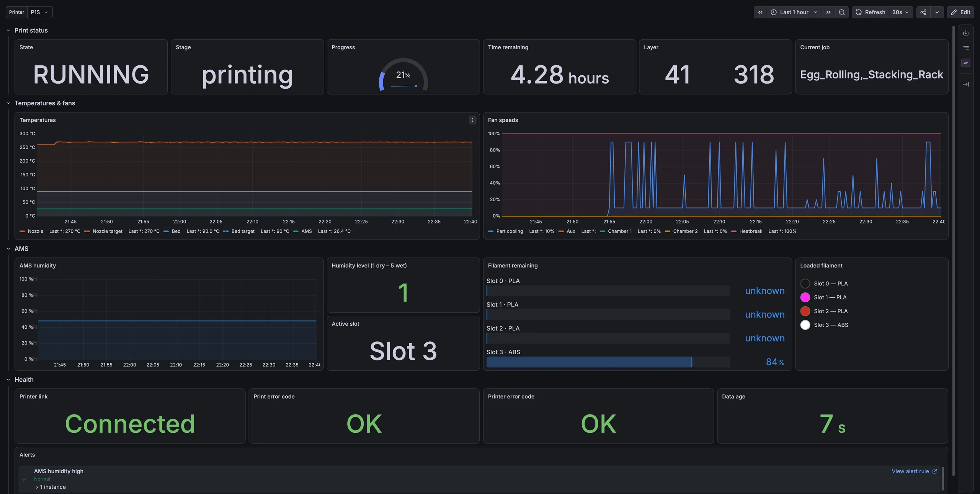Shift time range backward with double-left arrows

760,12
